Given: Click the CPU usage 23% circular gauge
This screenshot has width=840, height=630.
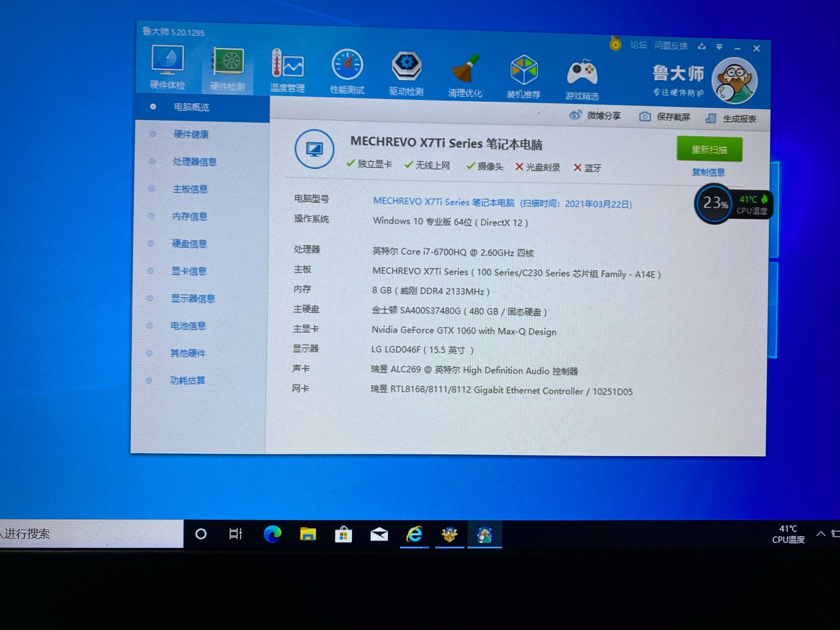Looking at the screenshot, I should 713,203.
